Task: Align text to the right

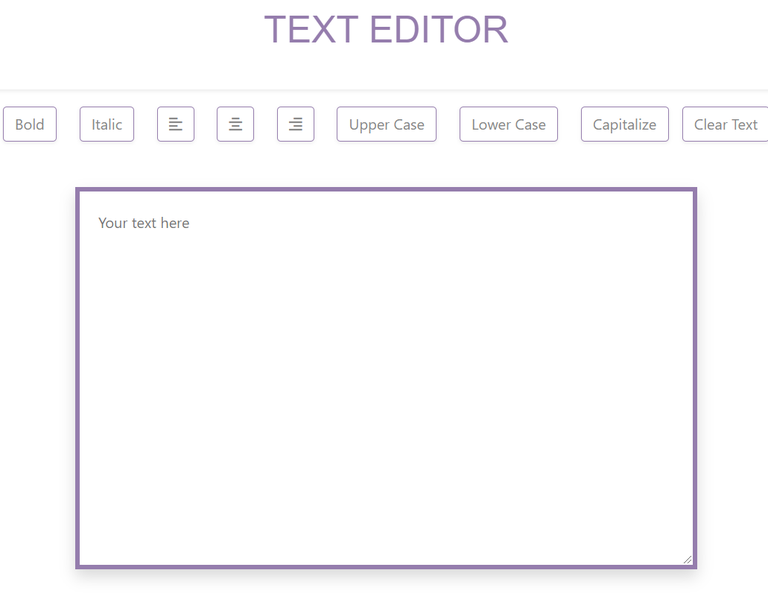Action: [x=296, y=124]
